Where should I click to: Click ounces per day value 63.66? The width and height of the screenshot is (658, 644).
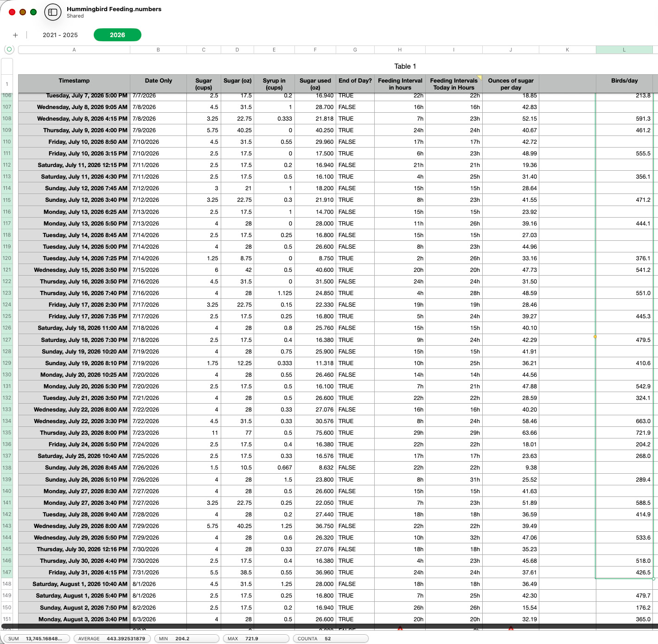[x=511, y=432]
